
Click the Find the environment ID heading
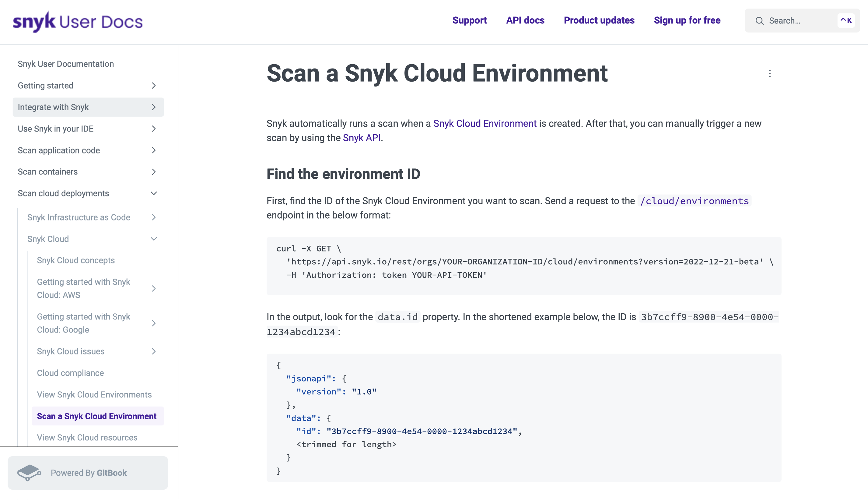[x=343, y=174]
